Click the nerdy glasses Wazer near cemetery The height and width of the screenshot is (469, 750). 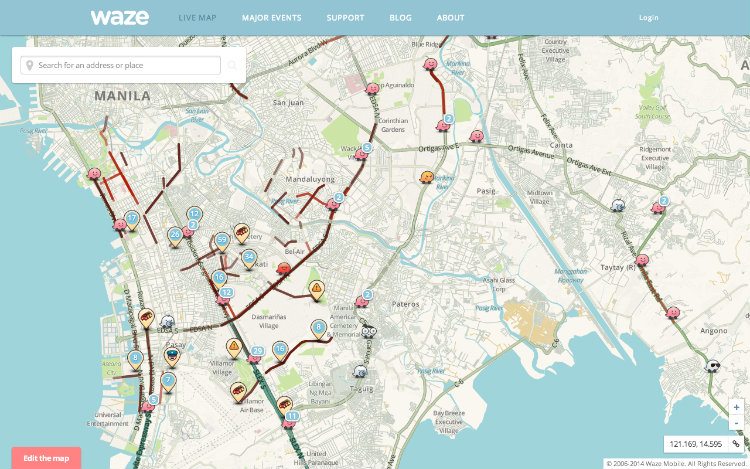click(368, 331)
